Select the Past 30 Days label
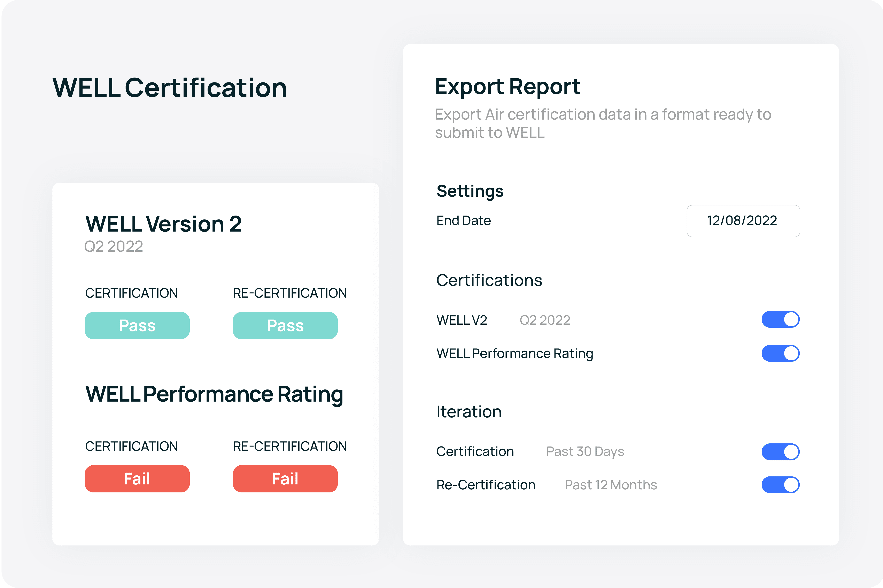 tap(585, 451)
